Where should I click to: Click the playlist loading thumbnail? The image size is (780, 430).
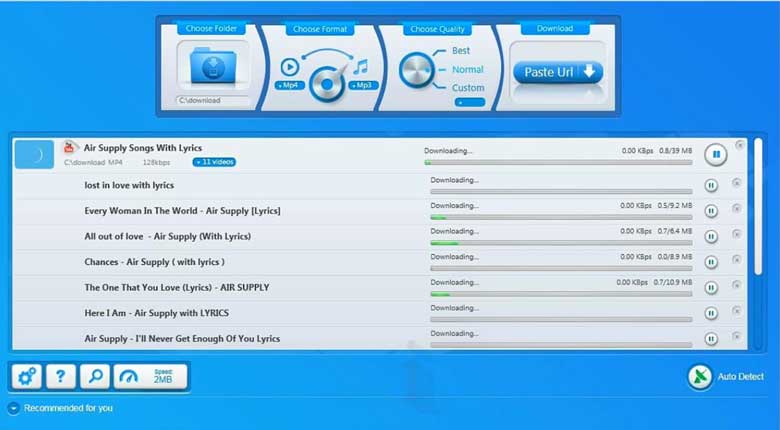(34, 154)
